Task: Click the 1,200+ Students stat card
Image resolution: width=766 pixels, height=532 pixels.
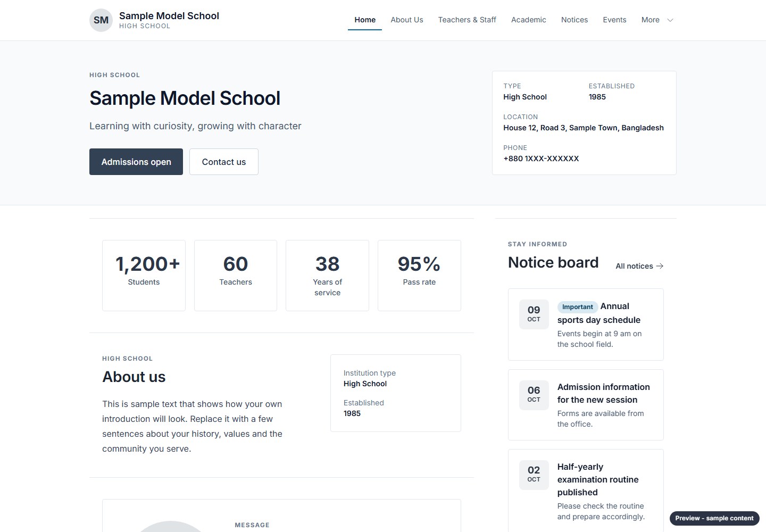Action: (x=144, y=276)
